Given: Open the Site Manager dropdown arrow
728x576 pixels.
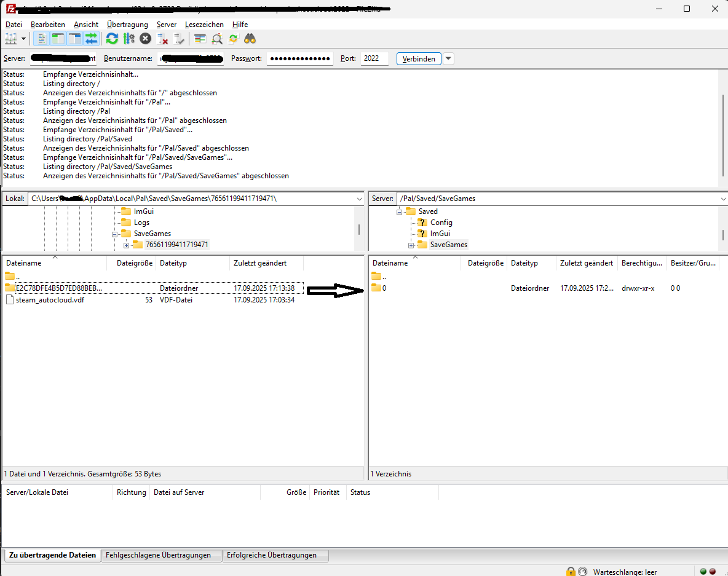Looking at the screenshot, I should (x=23, y=39).
